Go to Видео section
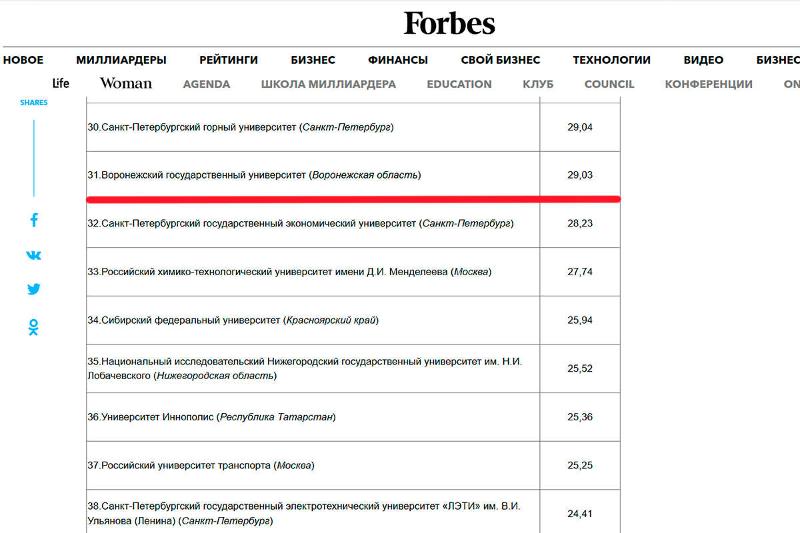This screenshot has width=800, height=533. [x=703, y=60]
